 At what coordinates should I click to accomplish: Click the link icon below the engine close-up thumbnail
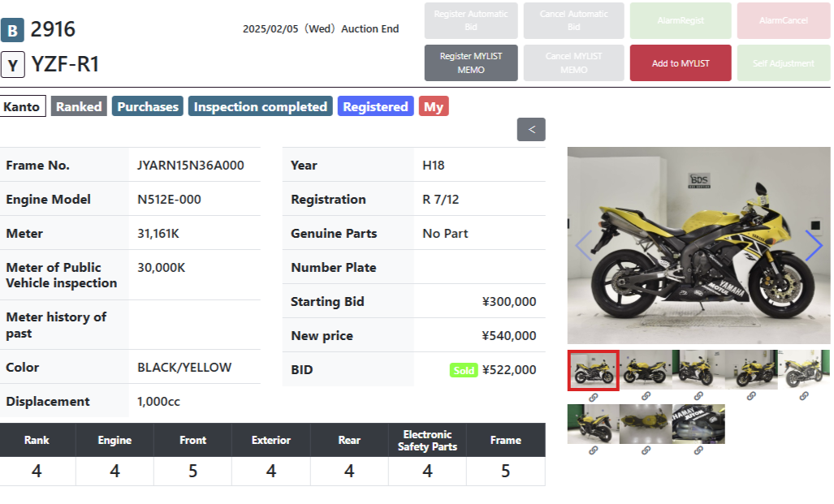(x=698, y=450)
